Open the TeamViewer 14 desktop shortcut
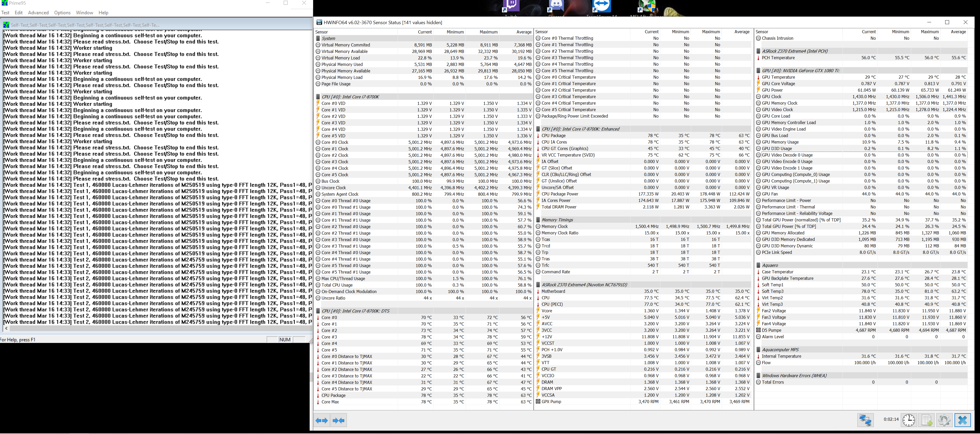 [x=601, y=8]
